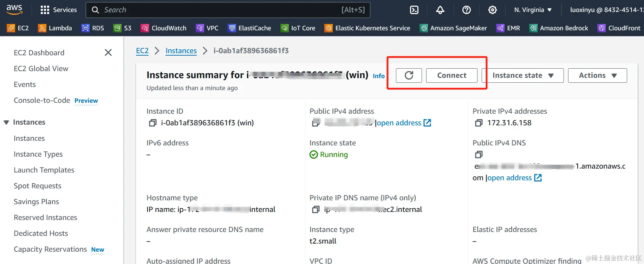Open the help question mark icon
Viewport: 644px width, 264px height.
[x=467, y=10]
